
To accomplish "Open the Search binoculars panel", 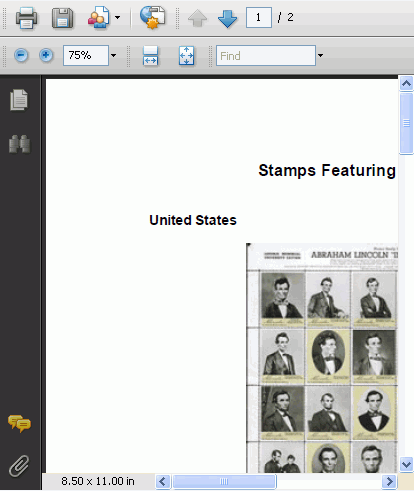I will 20,144.
